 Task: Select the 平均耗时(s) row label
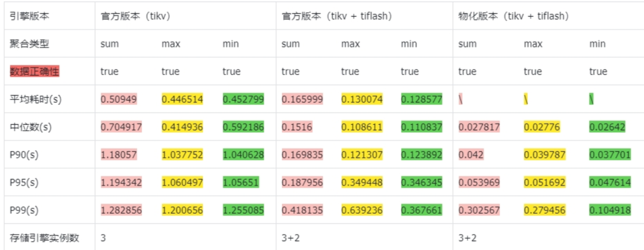point(36,99)
